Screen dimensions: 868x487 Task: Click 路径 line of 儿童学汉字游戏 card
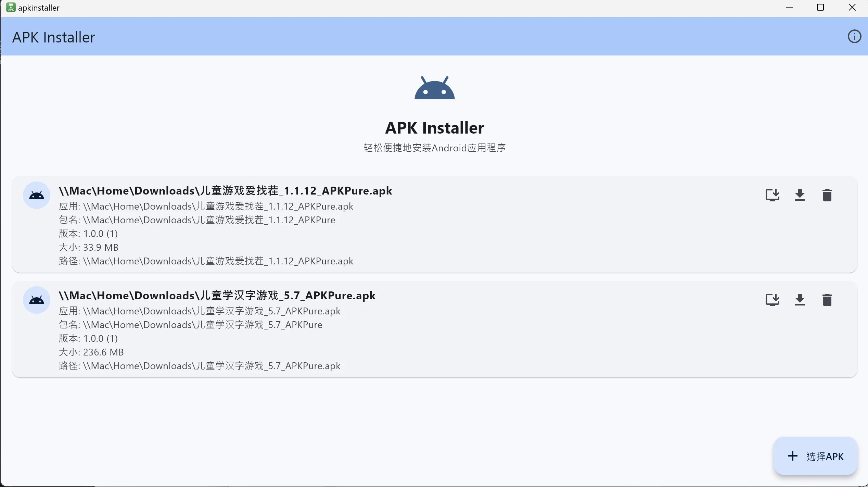click(200, 366)
